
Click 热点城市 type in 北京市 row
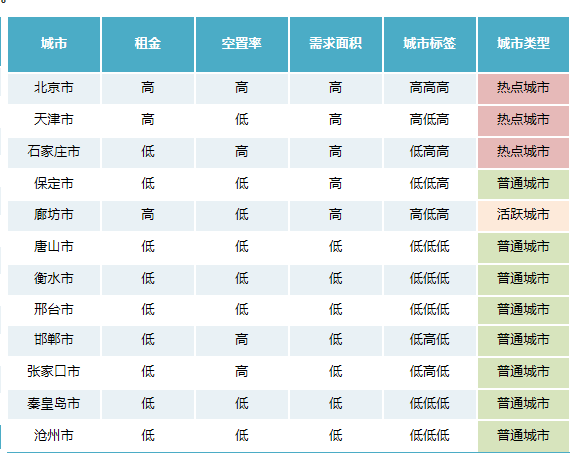pos(524,89)
